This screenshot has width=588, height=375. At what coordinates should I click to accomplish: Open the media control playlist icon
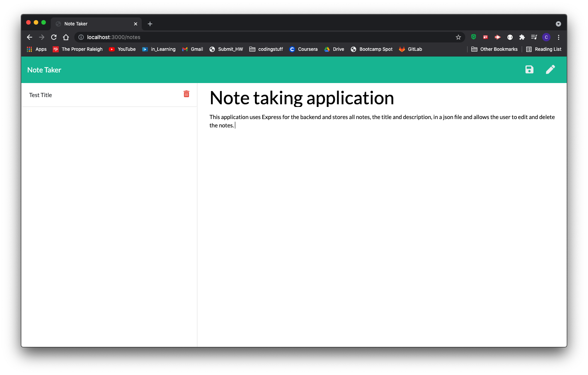pyautogui.click(x=534, y=37)
